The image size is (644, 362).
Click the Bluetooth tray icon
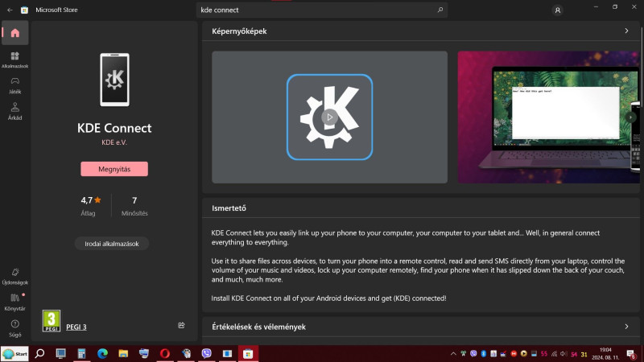click(484, 354)
